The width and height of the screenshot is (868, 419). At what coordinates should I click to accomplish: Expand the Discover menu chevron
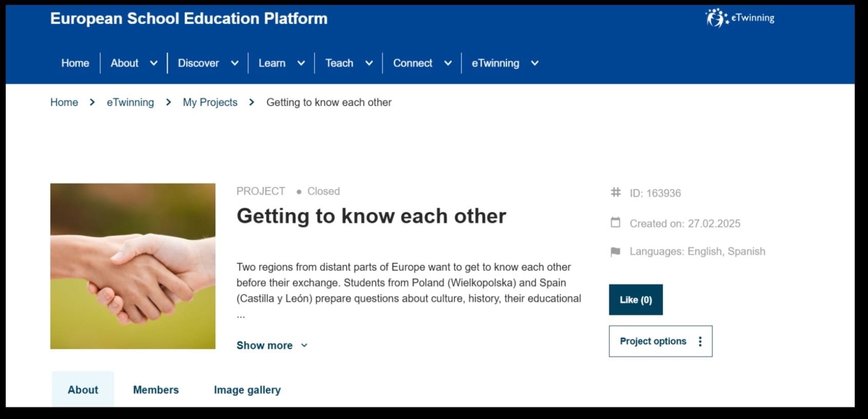click(x=235, y=63)
